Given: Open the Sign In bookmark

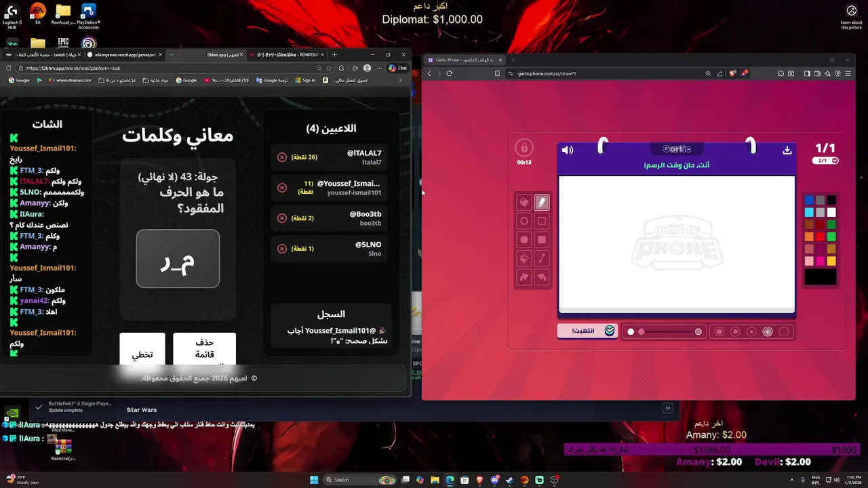Looking at the screenshot, I should point(305,80).
